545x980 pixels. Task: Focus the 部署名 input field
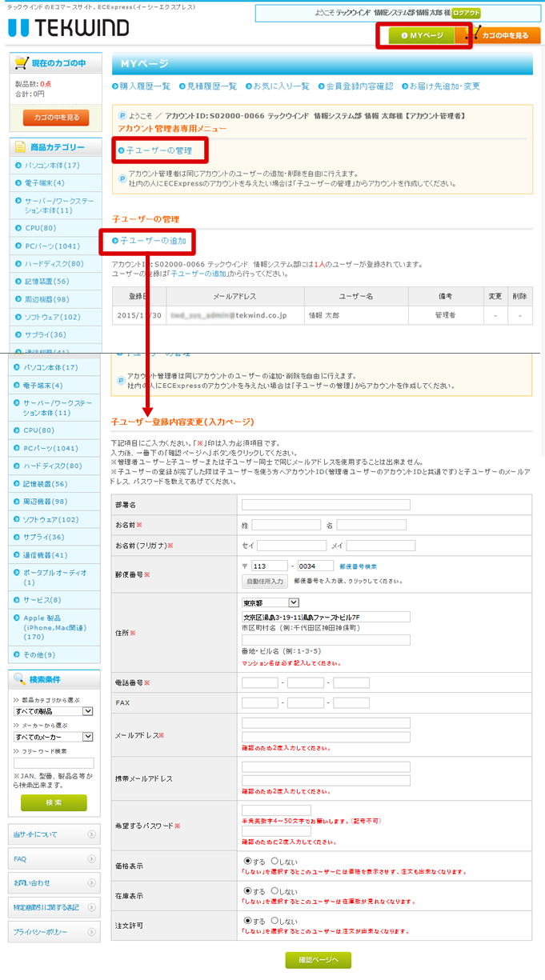(x=326, y=505)
